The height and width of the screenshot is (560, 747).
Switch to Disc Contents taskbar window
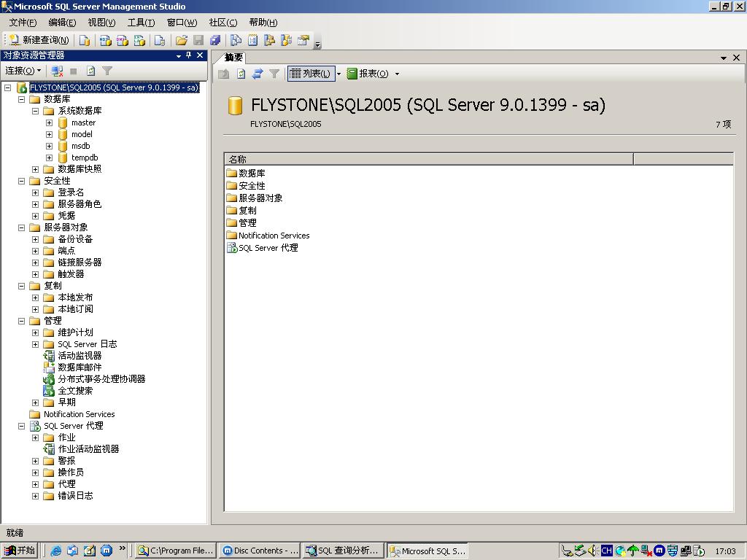(260, 551)
